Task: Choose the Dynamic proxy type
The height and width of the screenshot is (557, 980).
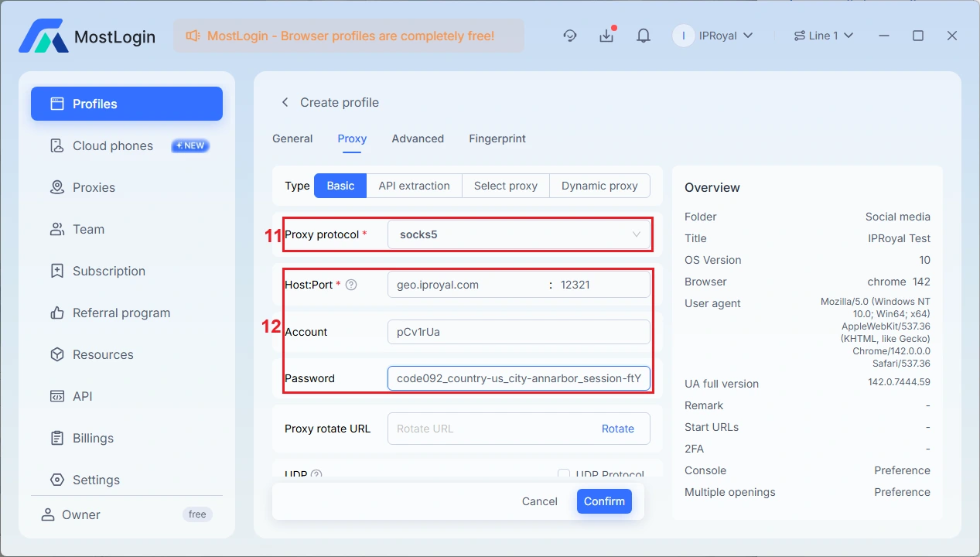Action: coord(599,186)
